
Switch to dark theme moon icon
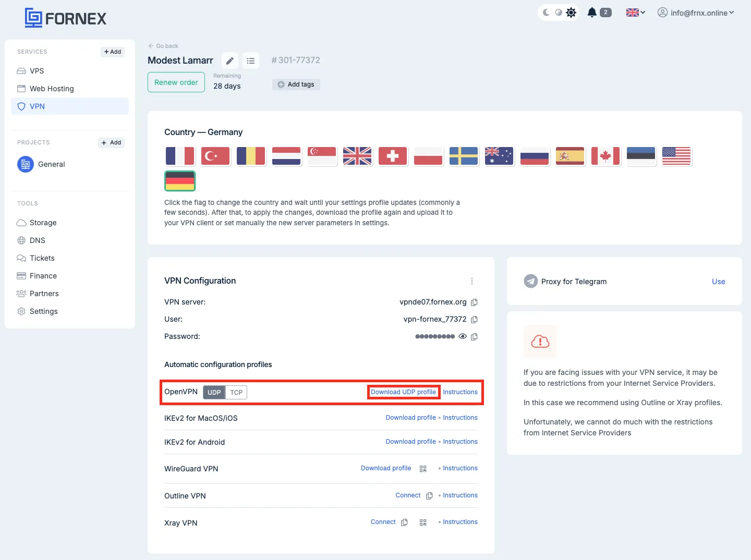(x=546, y=13)
